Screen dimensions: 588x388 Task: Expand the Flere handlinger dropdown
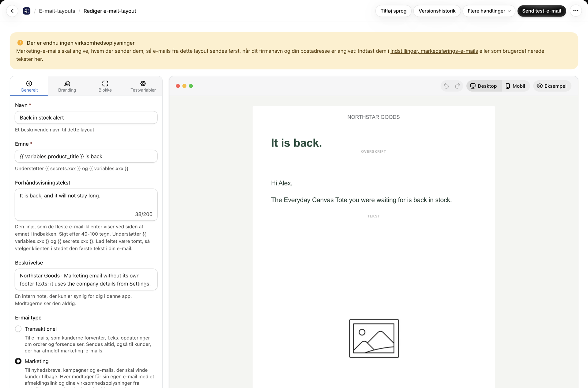[489, 11]
